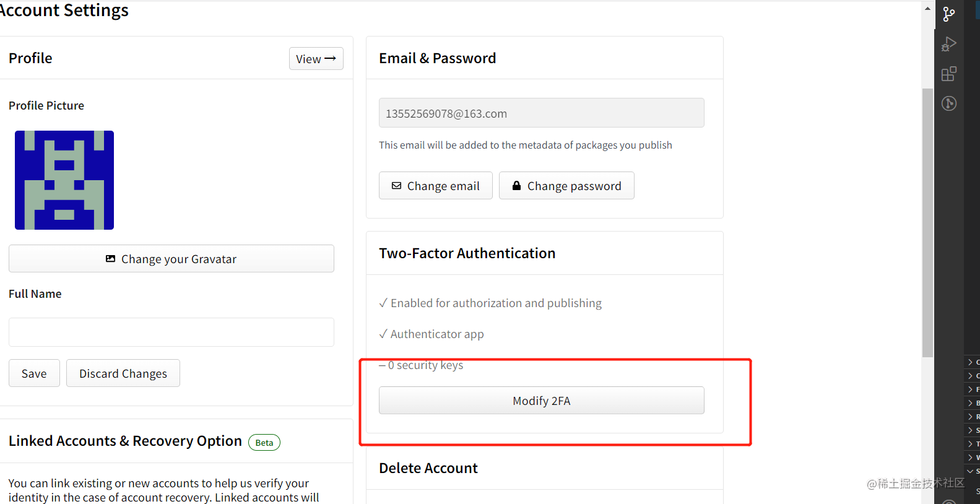Open the Git Graph icon in VS Code
Image resolution: width=980 pixels, height=504 pixels.
(x=948, y=103)
